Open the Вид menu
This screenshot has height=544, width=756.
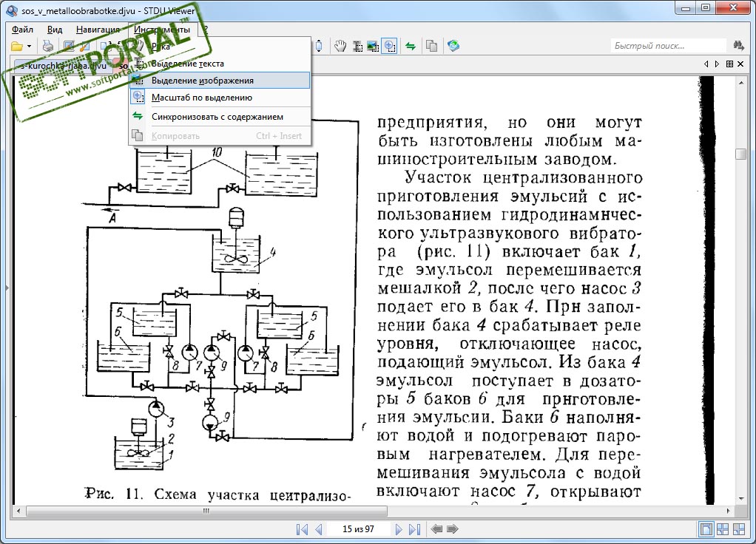[x=55, y=30]
